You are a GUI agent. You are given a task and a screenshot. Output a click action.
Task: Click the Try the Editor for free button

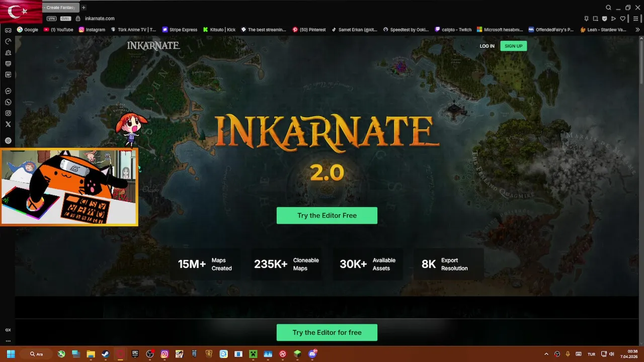pos(327,332)
